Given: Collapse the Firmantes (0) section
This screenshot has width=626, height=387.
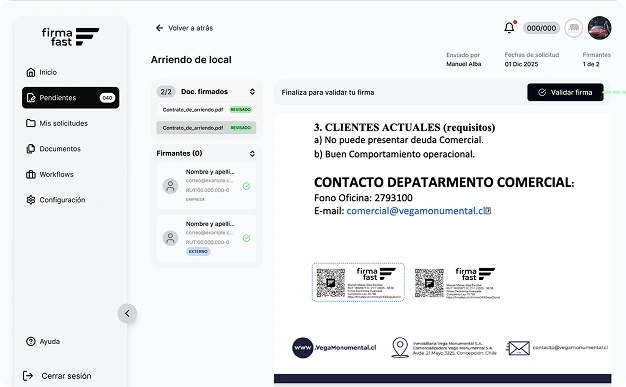Looking at the screenshot, I should [252, 154].
